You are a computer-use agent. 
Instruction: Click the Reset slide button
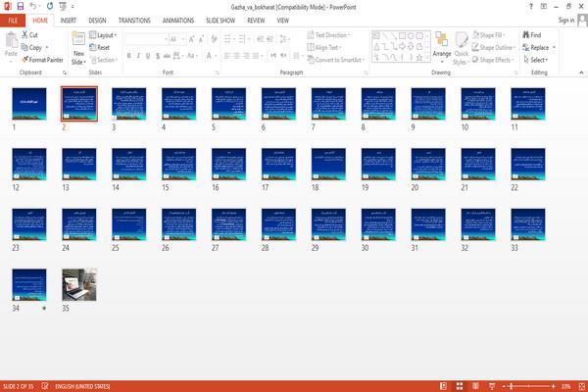(100, 47)
